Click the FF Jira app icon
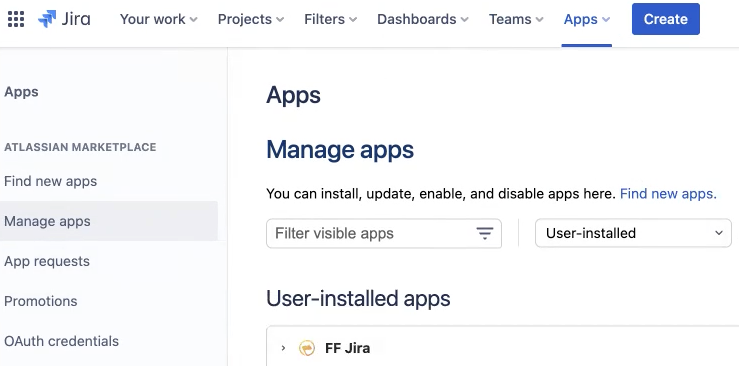This screenshot has height=366, width=739. pos(307,349)
